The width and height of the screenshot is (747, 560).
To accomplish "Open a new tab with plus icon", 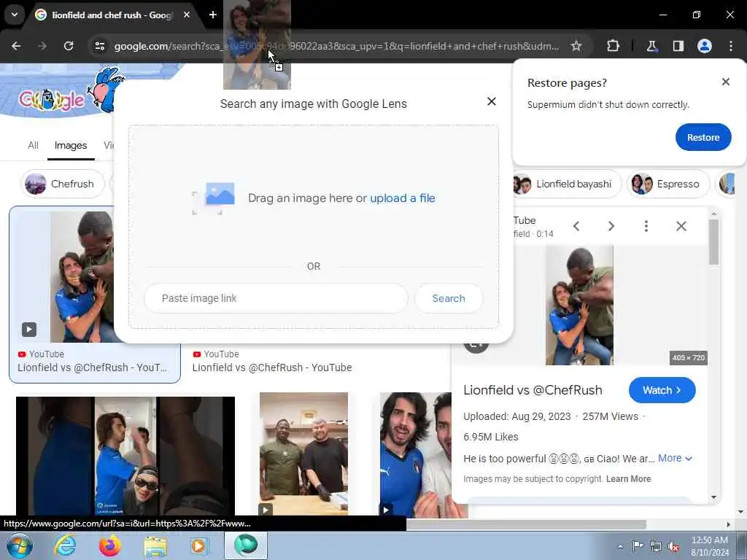I will pos(212,15).
